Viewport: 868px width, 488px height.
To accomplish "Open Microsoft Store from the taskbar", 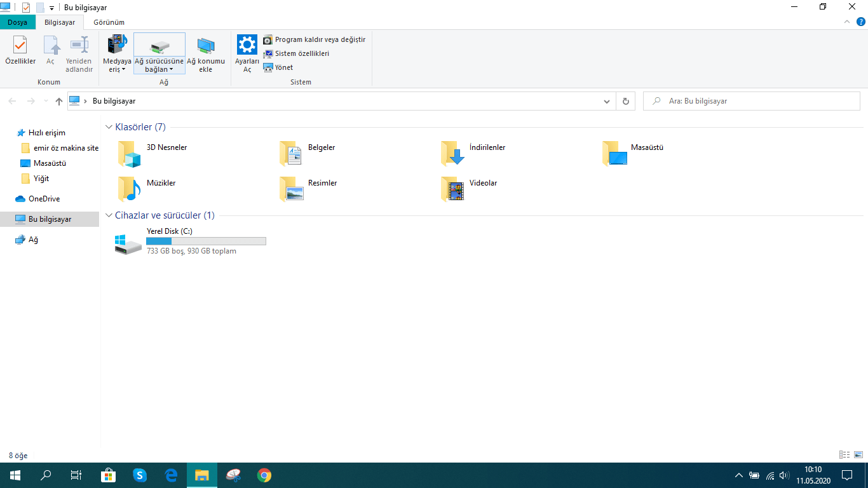I will click(x=109, y=475).
